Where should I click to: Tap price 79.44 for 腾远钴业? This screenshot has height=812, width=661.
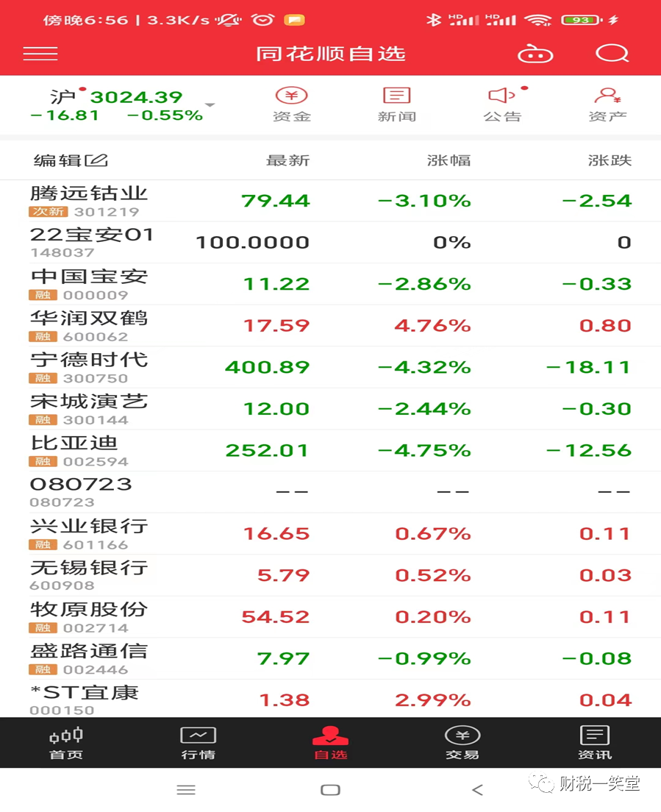pos(276,201)
